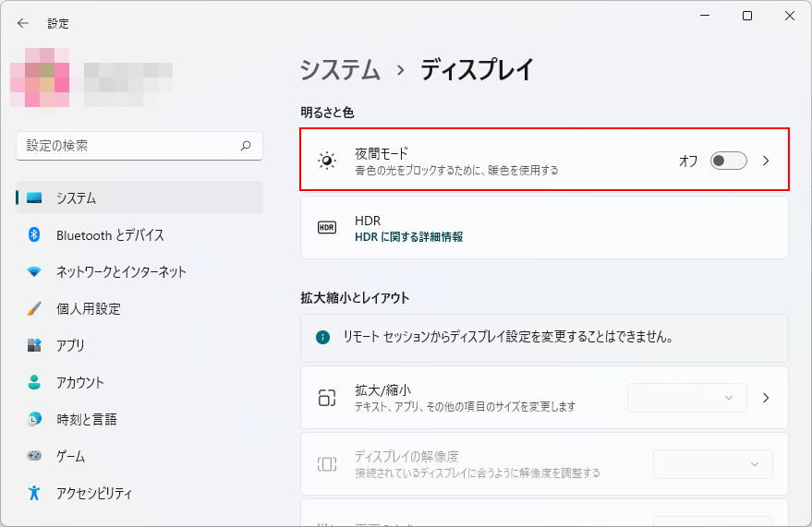Viewport: 812px width, 527px height.
Task: Open 個人用設定 from the sidebar
Action: click(x=89, y=309)
